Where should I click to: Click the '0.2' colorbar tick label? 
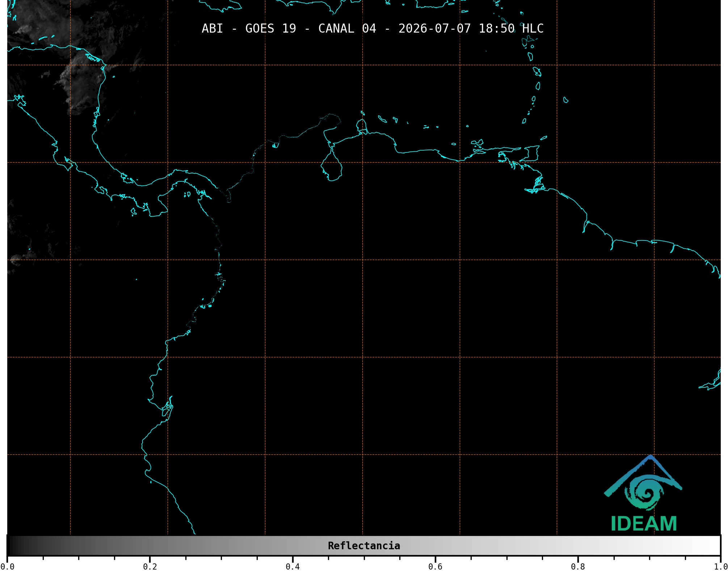150,567
